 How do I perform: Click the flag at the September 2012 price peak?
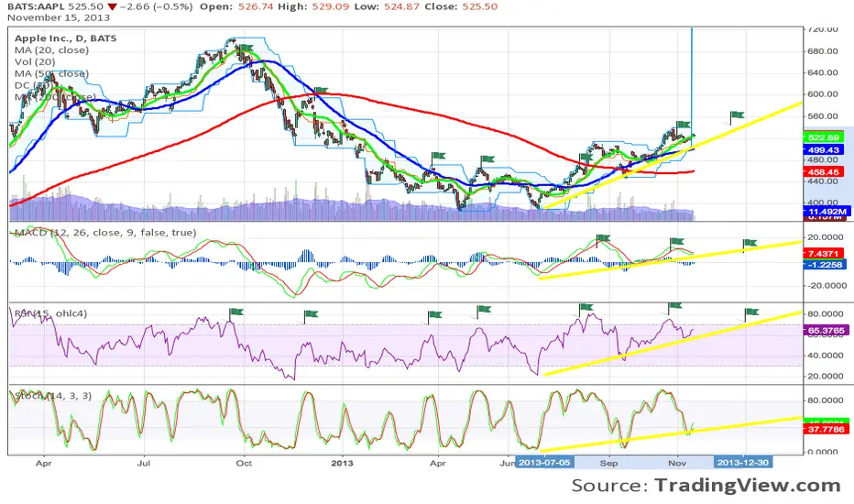coord(246,49)
